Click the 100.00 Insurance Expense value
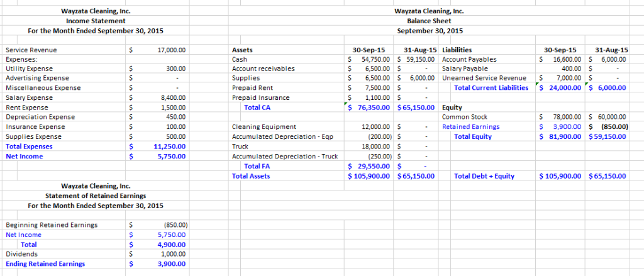 [177, 127]
